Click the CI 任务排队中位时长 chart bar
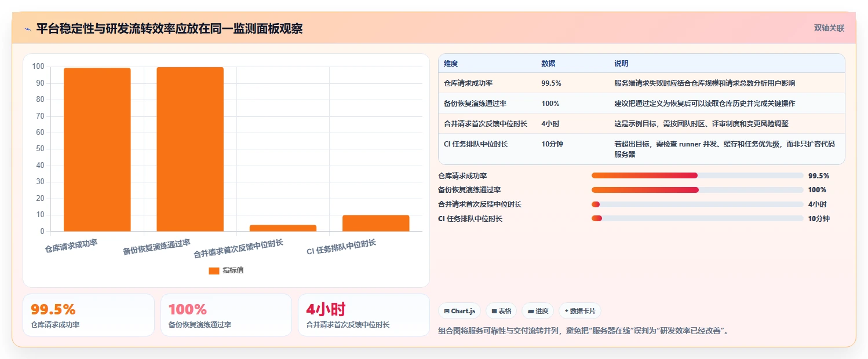Viewport: 868px width, 359px height. pyautogui.click(x=375, y=224)
